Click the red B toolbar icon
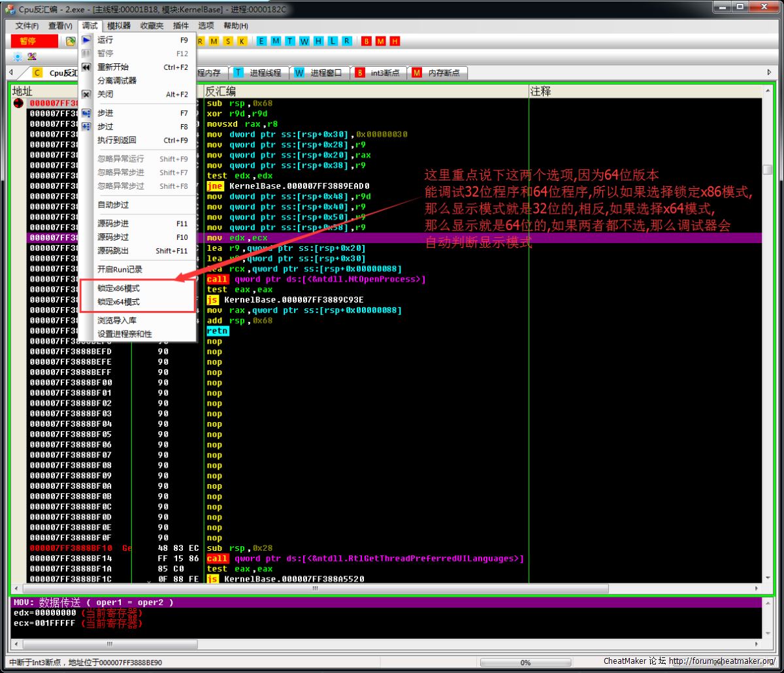Image resolution: width=784 pixels, height=673 pixels. pyautogui.click(x=367, y=41)
